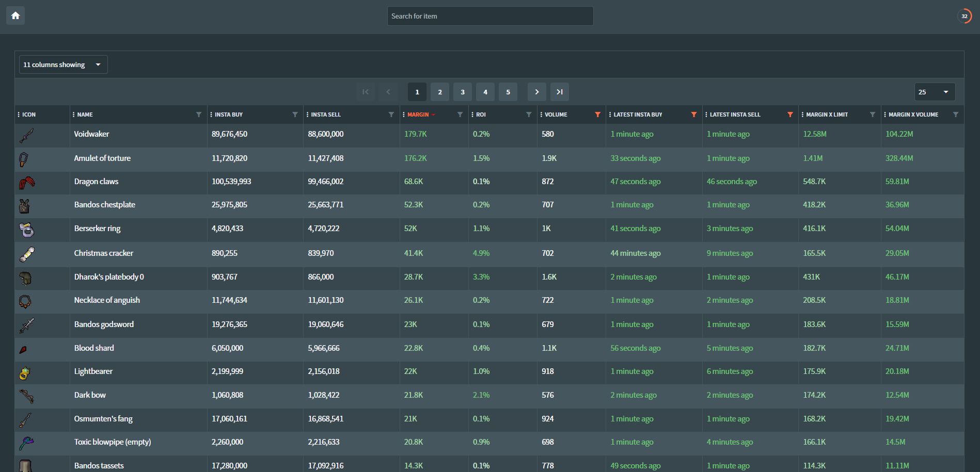Sort by the Margin column header
Screen dimensions: 980x472
[418, 115]
